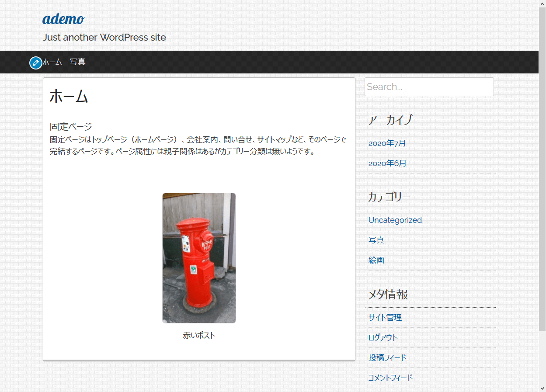Click the red postbox image thumbnail
The height and width of the screenshot is (392, 546).
click(x=199, y=258)
